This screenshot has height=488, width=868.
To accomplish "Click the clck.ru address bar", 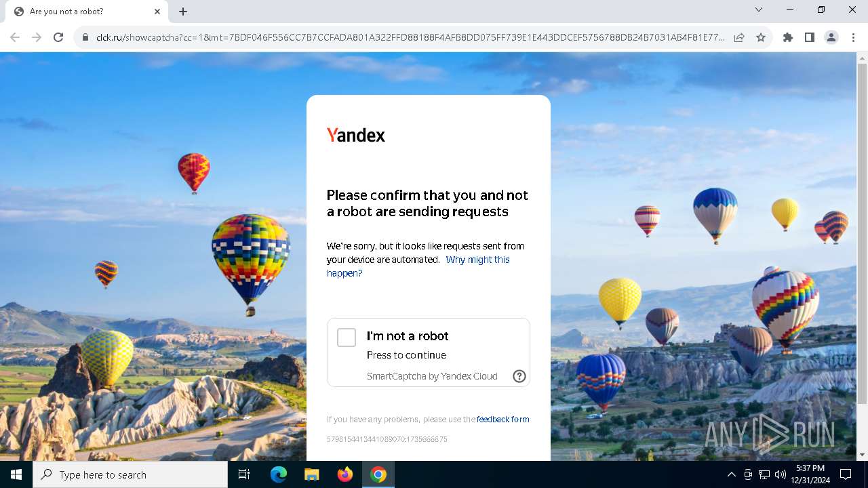I will coord(410,37).
